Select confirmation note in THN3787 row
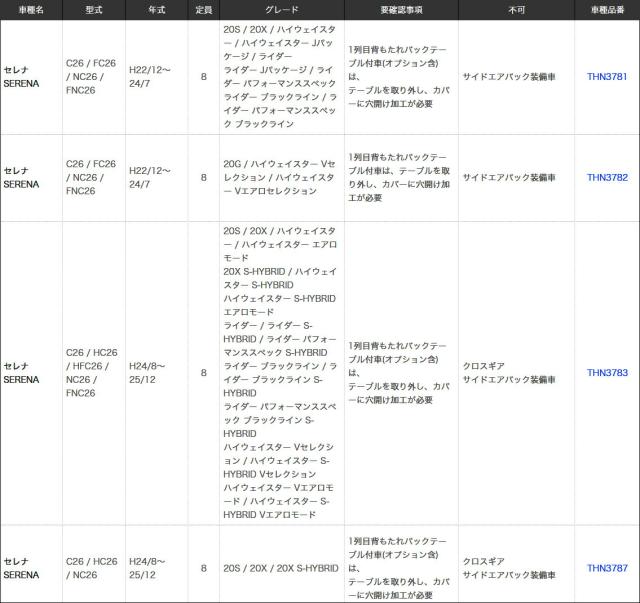 click(399, 568)
